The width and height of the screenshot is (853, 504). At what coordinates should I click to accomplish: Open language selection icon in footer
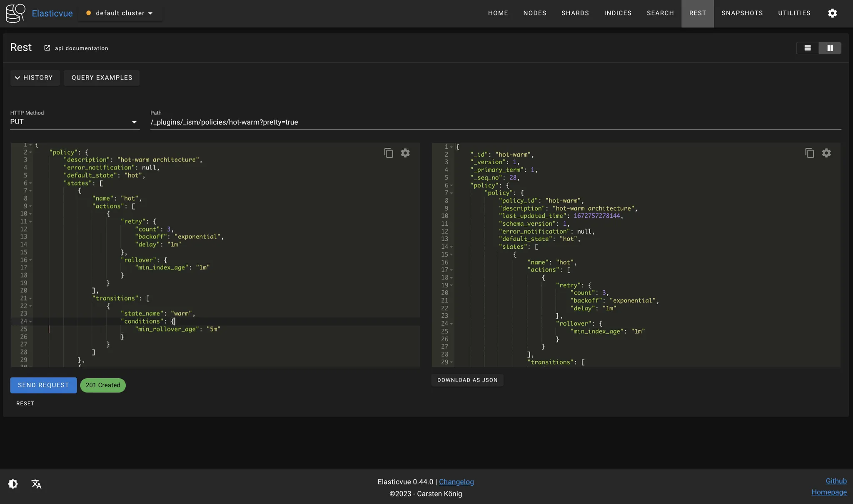pyautogui.click(x=36, y=484)
